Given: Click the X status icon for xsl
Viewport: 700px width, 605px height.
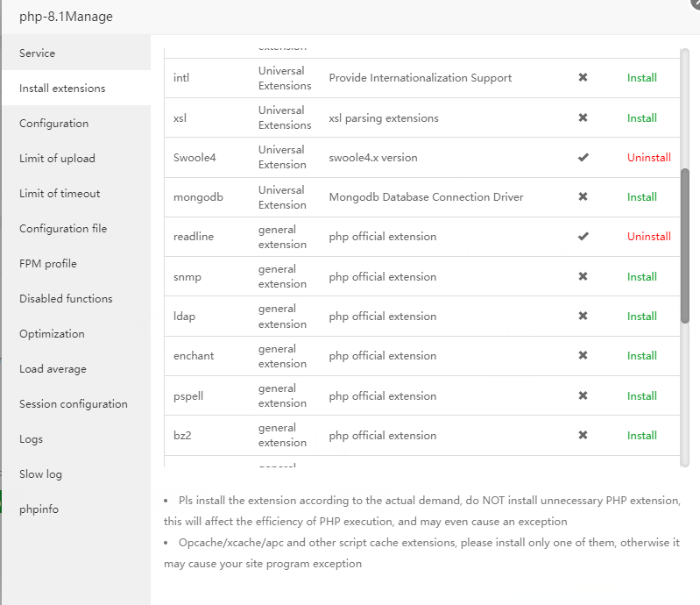Looking at the screenshot, I should pyautogui.click(x=583, y=118).
